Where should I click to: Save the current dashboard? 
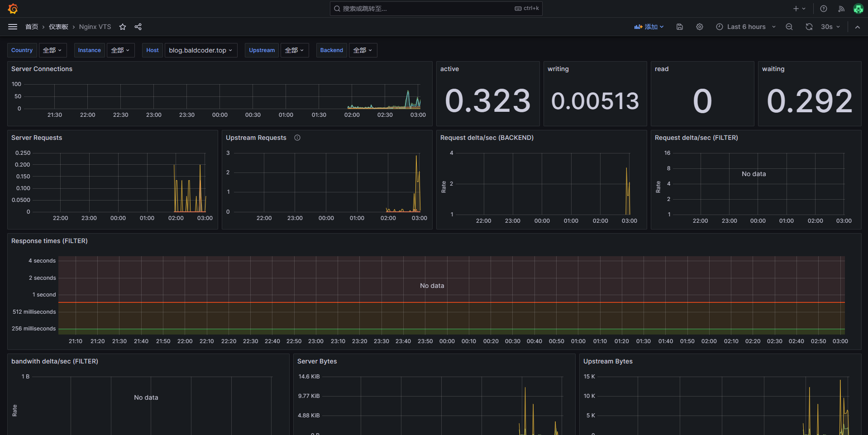(679, 27)
